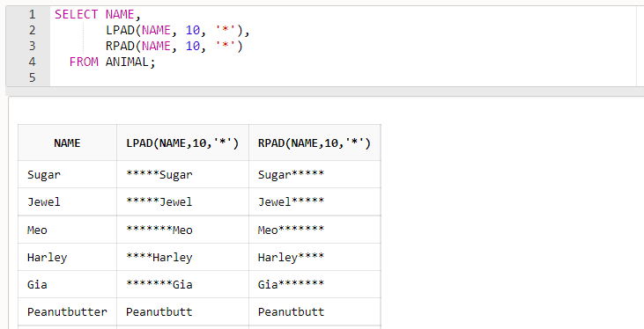Select the *******Meo cell
644x329 pixels.
click(182, 230)
